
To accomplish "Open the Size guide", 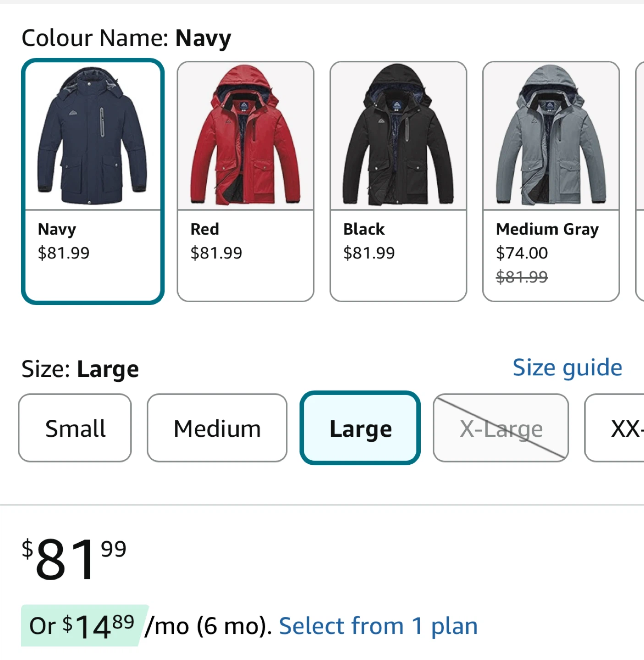I will [567, 368].
